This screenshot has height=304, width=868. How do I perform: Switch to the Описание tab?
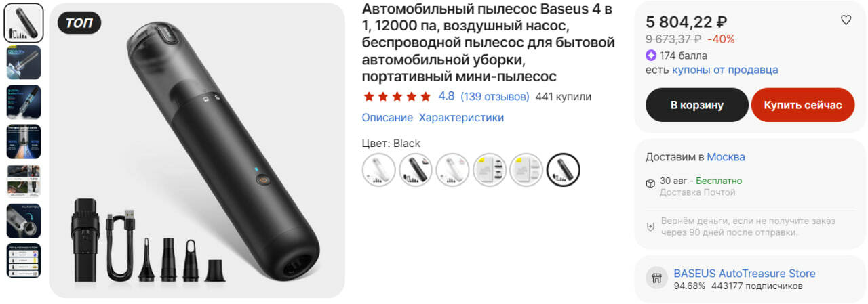[387, 117]
